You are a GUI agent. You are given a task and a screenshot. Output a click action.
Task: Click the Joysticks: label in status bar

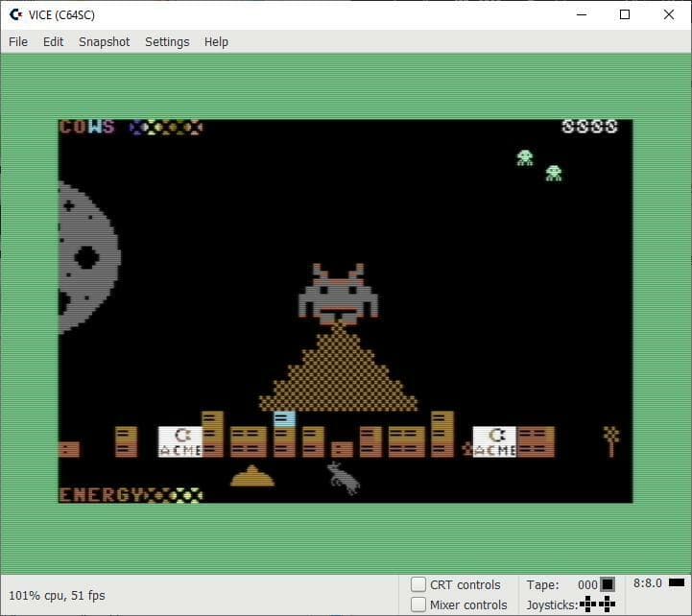[x=552, y=605]
